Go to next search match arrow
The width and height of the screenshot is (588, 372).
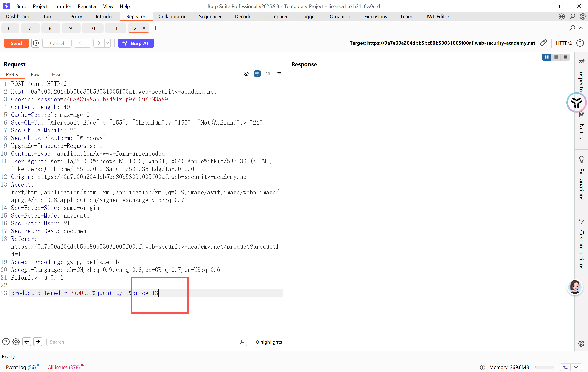coord(38,342)
